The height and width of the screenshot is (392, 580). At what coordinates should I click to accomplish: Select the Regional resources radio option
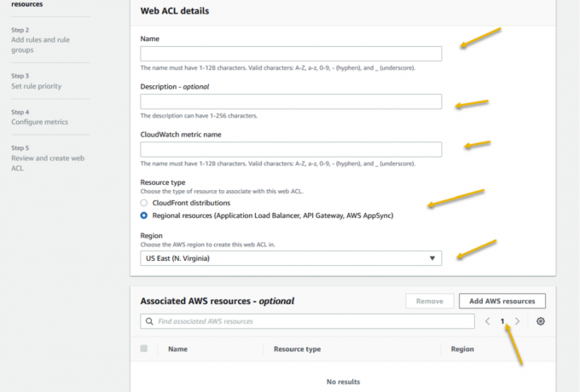pos(144,216)
